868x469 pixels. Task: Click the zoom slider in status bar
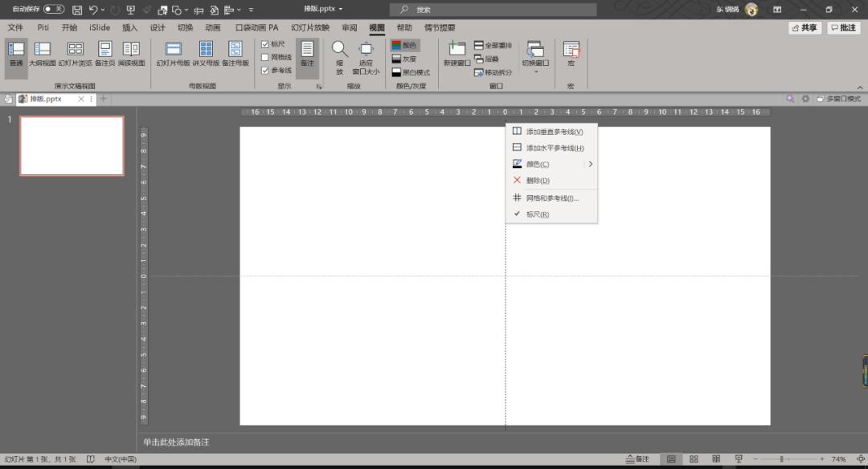coord(781,459)
